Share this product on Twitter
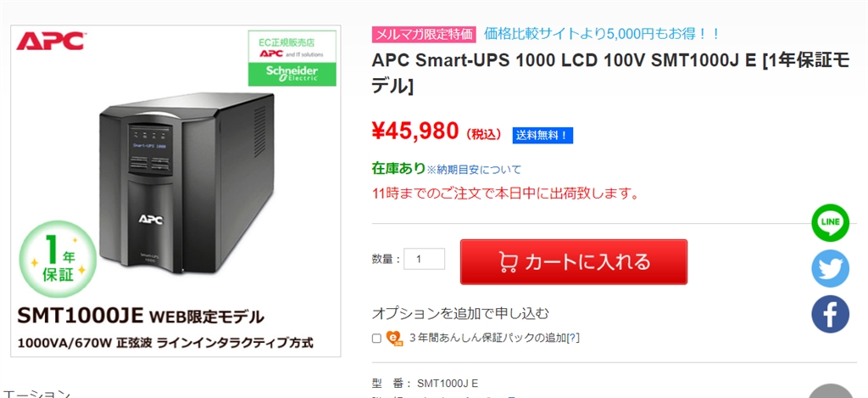This screenshot has height=398, width=868. pos(830,269)
